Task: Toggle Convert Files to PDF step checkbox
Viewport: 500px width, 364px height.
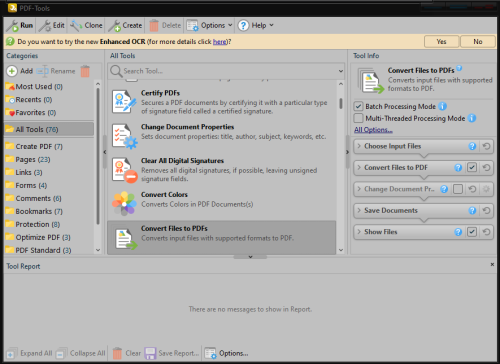Action: coord(472,167)
